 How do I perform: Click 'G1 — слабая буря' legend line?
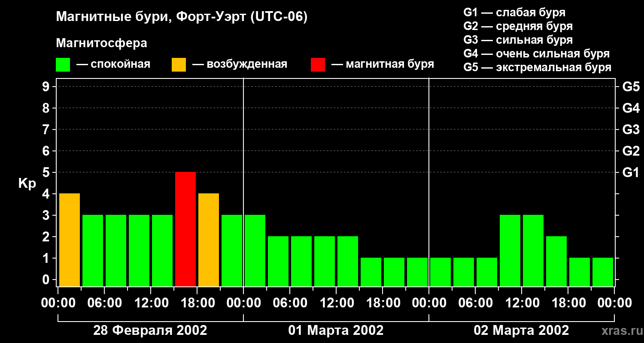click(514, 12)
